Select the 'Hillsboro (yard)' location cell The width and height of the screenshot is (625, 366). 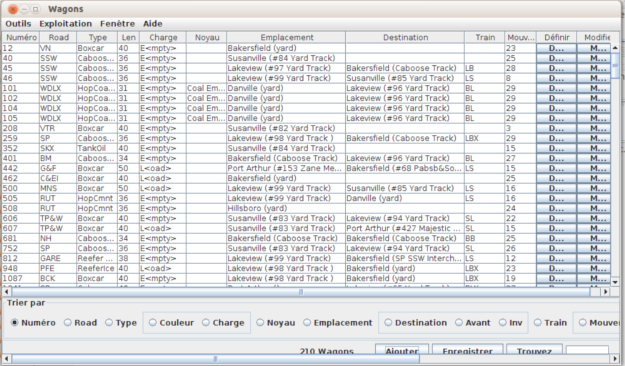click(x=286, y=209)
